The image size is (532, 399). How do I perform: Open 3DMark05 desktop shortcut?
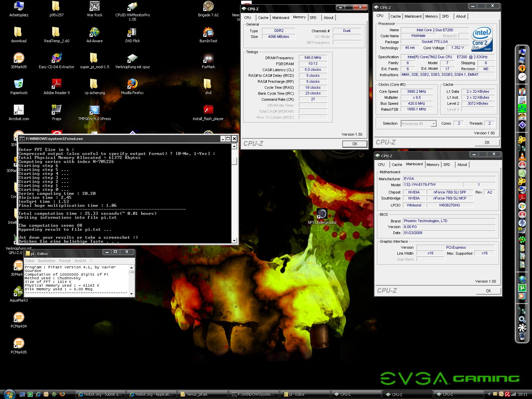click(x=19, y=61)
